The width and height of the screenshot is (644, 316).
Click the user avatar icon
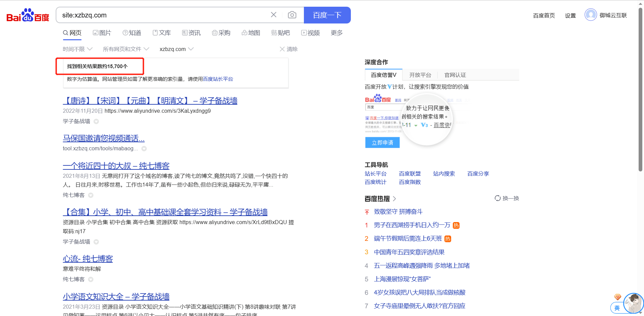click(591, 15)
